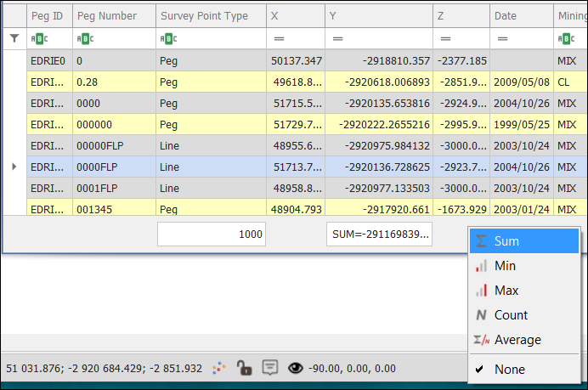Click the colored dots icon in status bar
Viewport: 588px width, 390px height.
coord(218,368)
